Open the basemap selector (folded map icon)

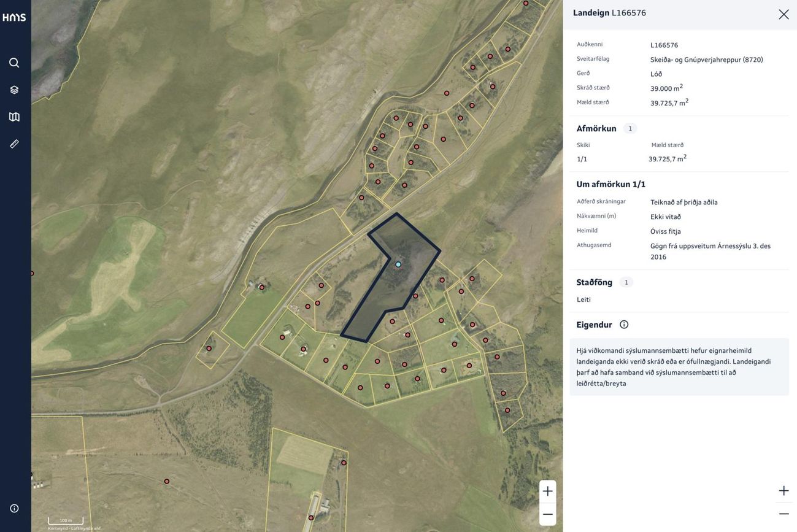coord(14,117)
